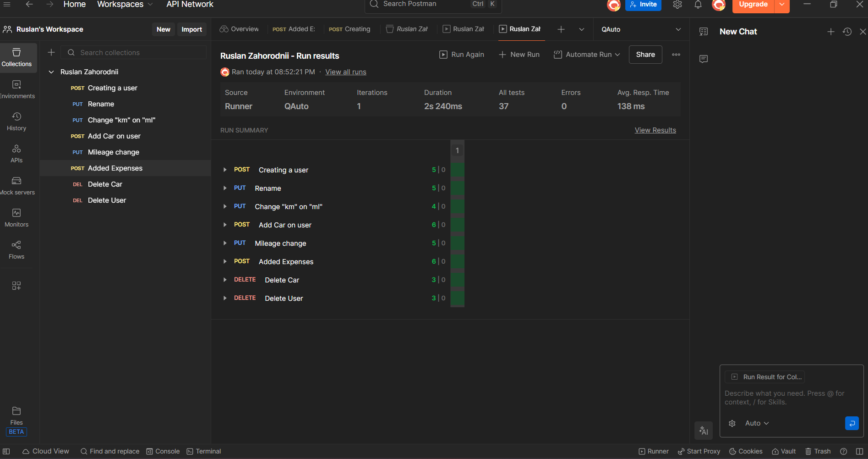Viewport: 868px width, 459px height.
Task: Click the Run Again button
Action: coord(462,55)
